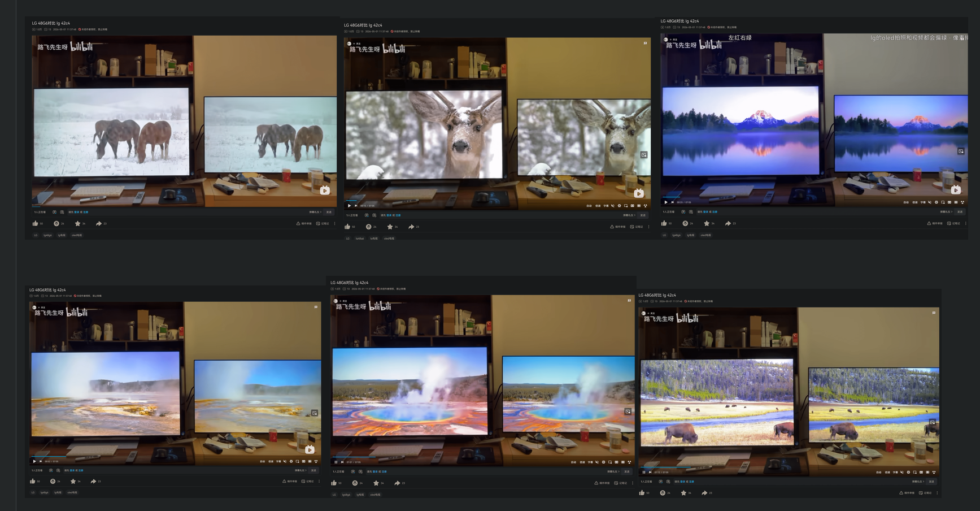Skip to next video in deer screenshot
This screenshot has width=980, height=511.
(x=355, y=206)
